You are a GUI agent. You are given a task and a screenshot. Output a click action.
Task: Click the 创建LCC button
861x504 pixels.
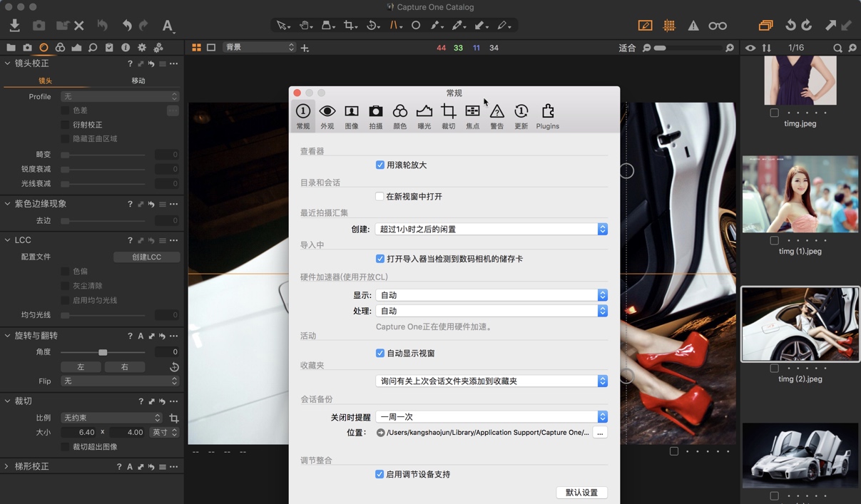point(146,257)
